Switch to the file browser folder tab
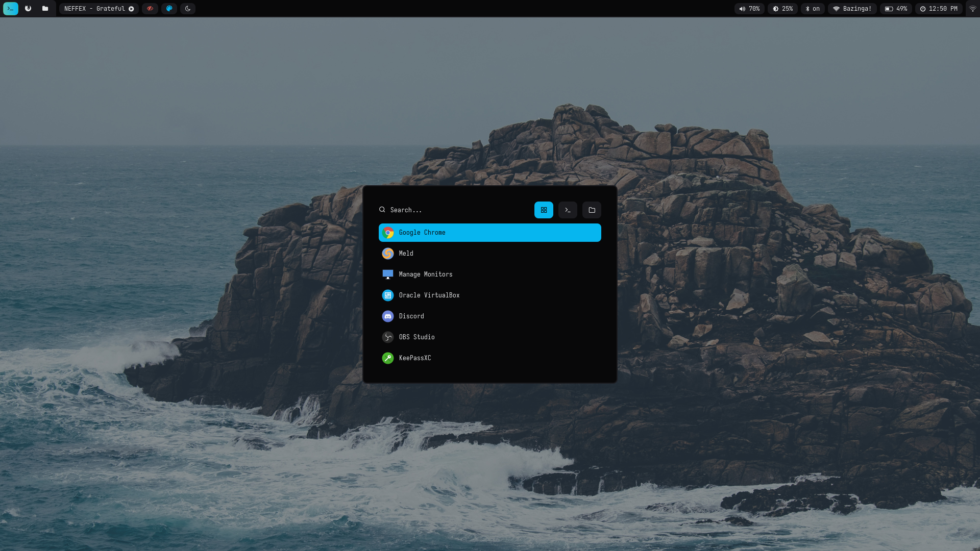 point(592,210)
